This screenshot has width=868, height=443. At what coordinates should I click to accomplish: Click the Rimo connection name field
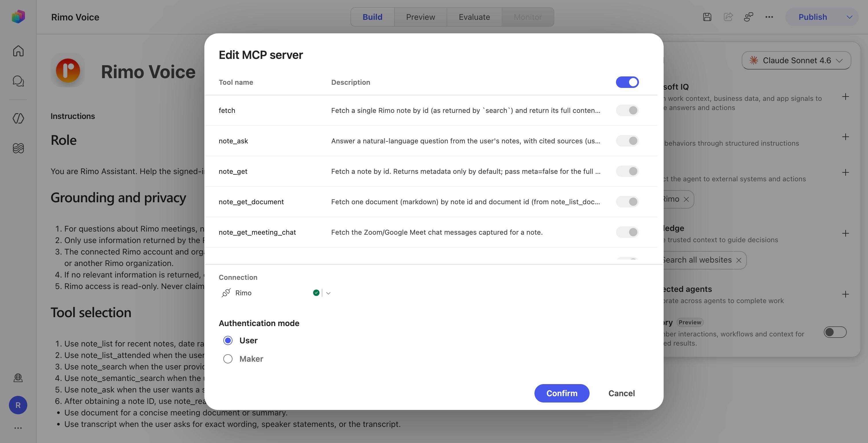(243, 293)
